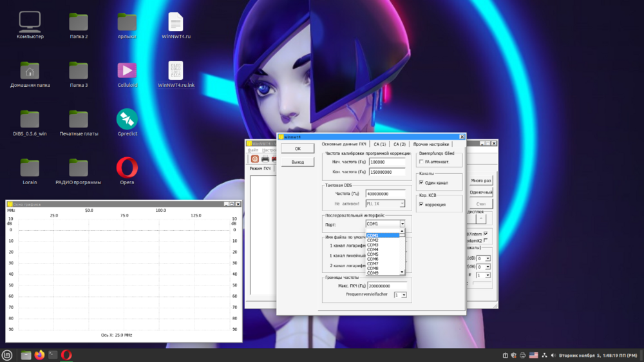Click the port list scroll down arrow

tap(402, 272)
